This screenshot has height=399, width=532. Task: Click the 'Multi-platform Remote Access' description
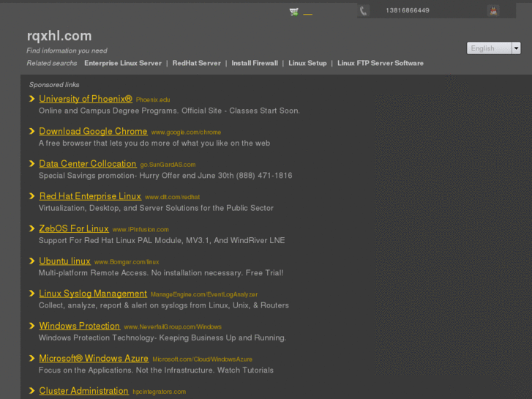(161, 273)
